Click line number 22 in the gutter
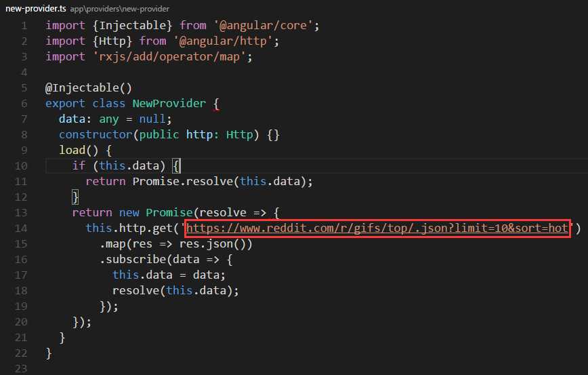The height and width of the screenshot is (375, 588). click(21, 353)
